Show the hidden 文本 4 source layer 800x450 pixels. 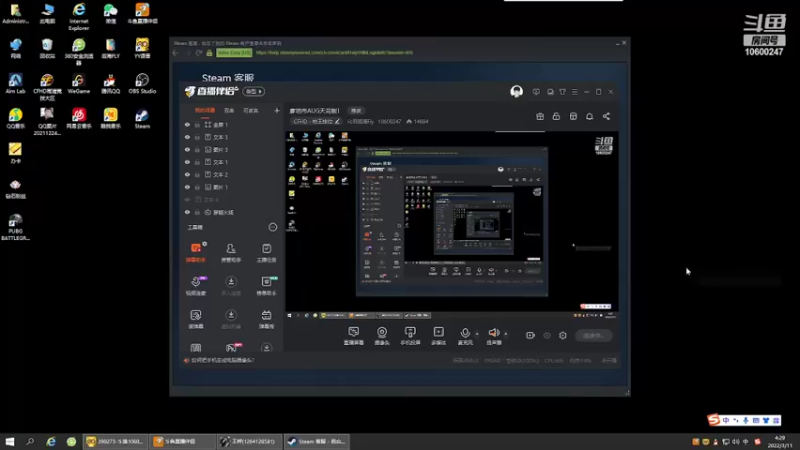(x=187, y=199)
